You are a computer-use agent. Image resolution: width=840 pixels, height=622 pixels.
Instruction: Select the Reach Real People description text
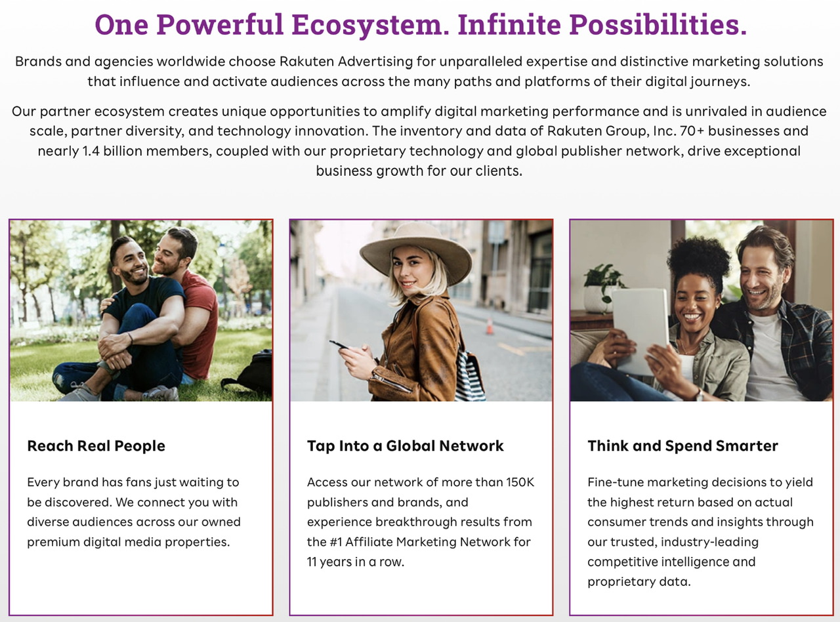[133, 512]
